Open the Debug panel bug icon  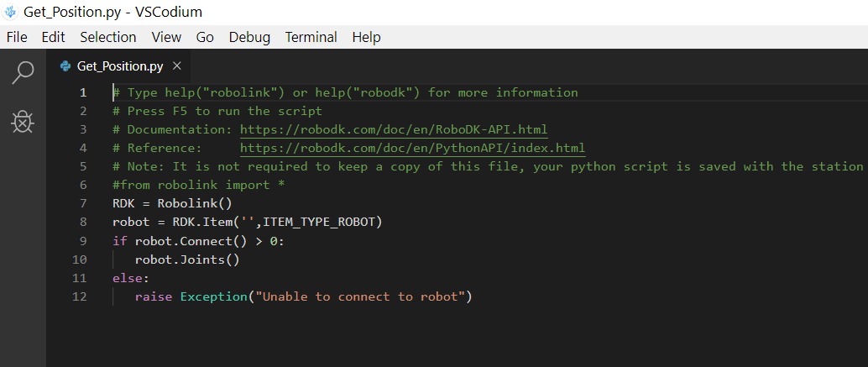point(23,123)
